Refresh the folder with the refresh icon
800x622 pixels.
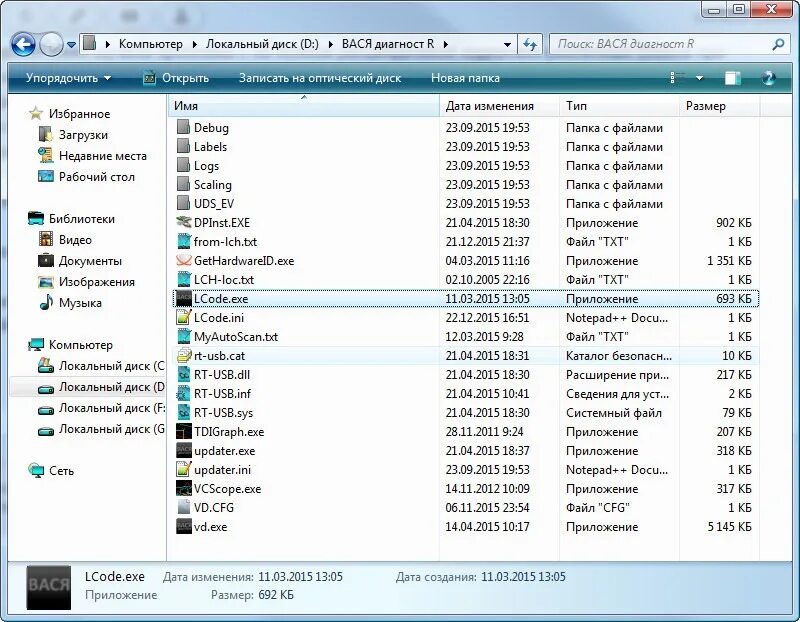pos(530,44)
